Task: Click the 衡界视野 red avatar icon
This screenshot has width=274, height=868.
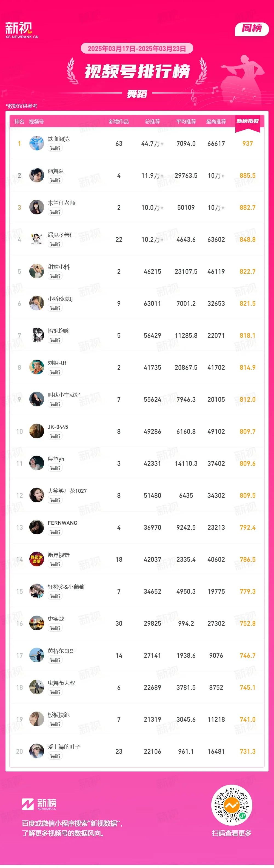Action: pos(37,559)
